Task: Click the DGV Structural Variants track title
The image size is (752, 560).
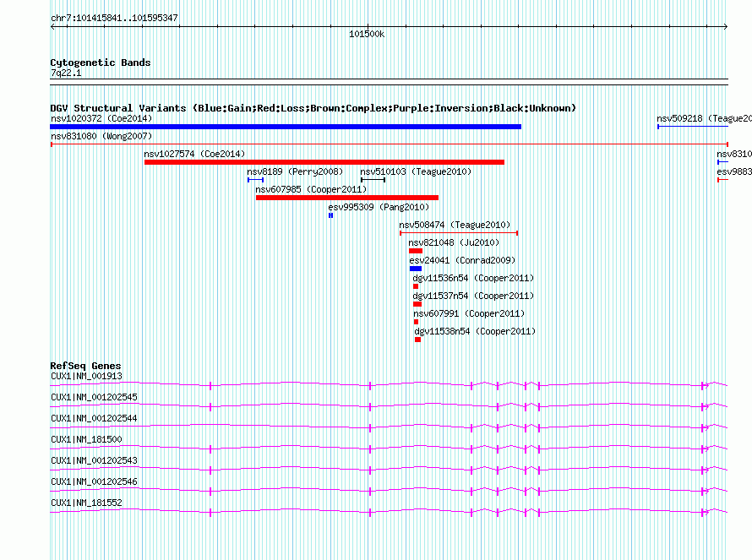Action: click(313, 108)
